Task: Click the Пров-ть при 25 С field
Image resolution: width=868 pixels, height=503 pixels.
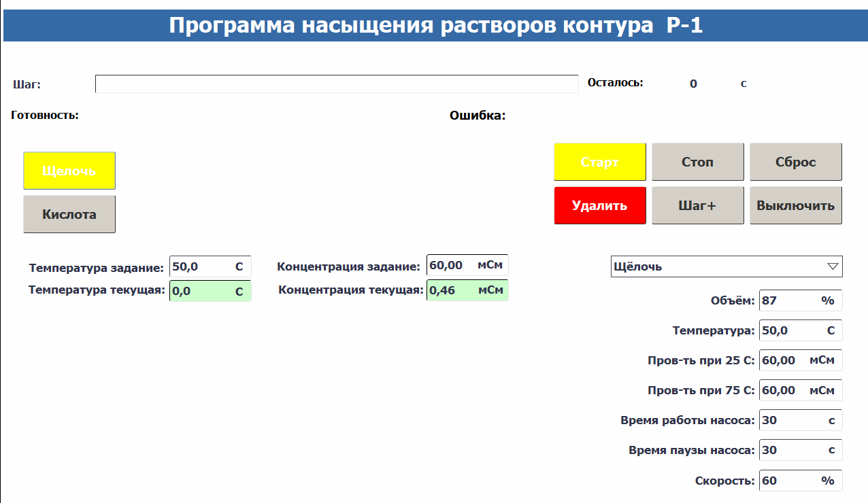Action: [800, 360]
